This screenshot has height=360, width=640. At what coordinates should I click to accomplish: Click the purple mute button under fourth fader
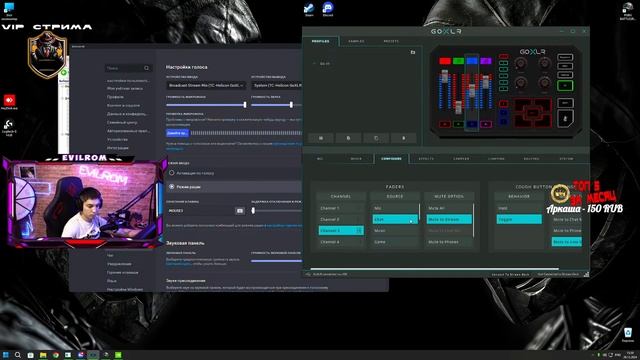[486, 124]
